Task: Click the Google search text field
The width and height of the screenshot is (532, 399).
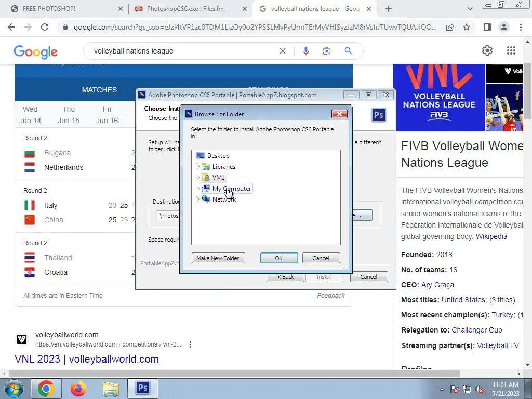Action: pos(183,51)
